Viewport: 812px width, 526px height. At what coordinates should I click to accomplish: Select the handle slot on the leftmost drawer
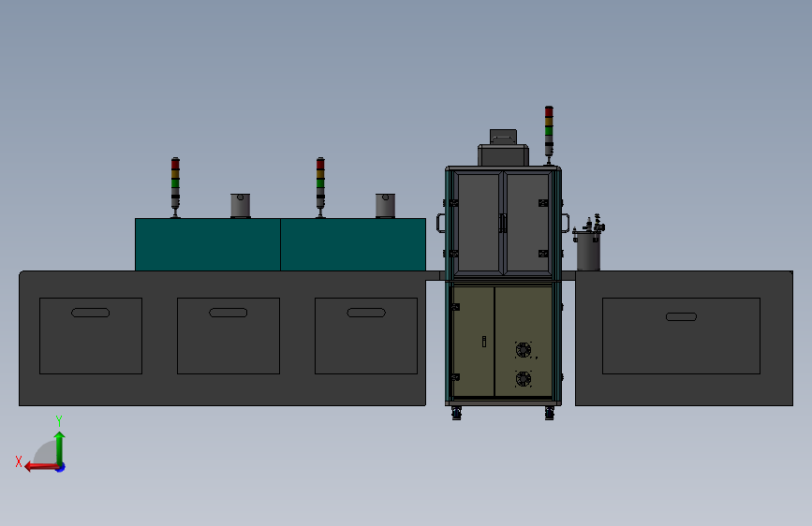91,313
